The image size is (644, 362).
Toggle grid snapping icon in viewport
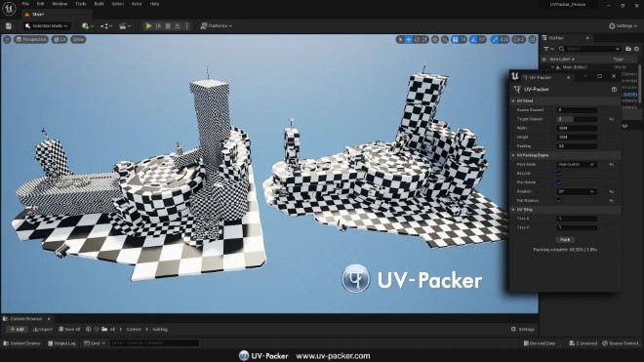(x=455, y=39)
